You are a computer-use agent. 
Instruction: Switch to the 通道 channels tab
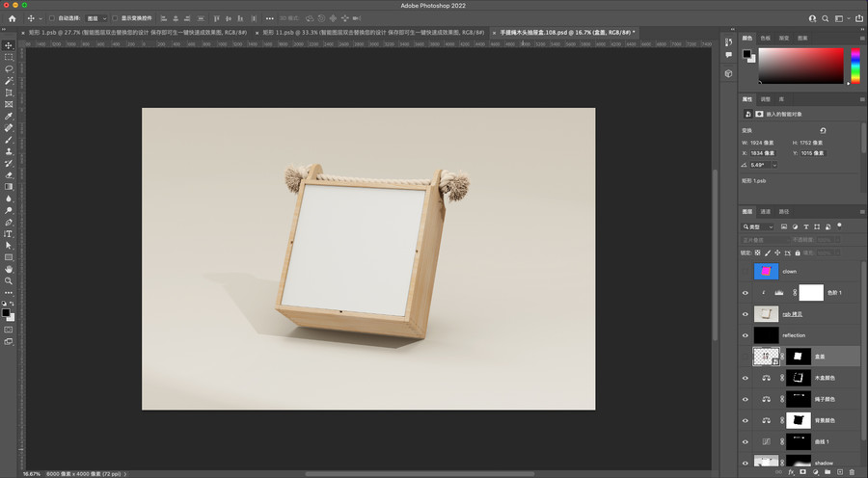[x=766, y=212]
